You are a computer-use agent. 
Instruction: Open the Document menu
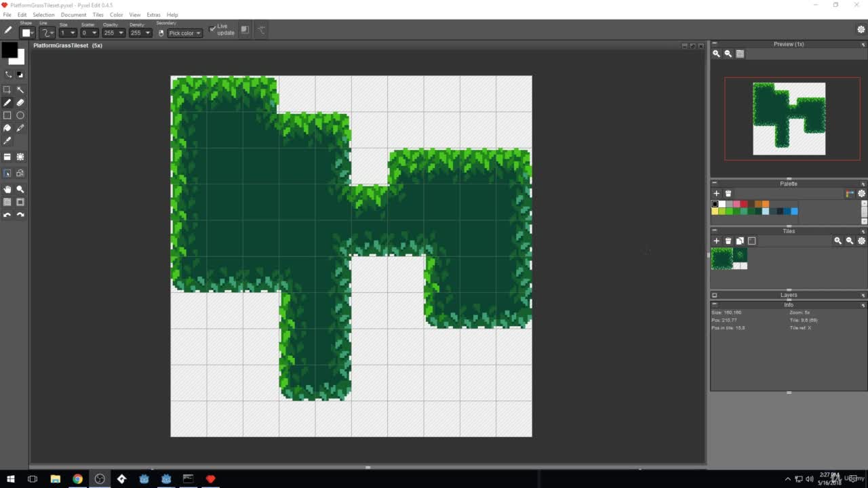point(73,14)
